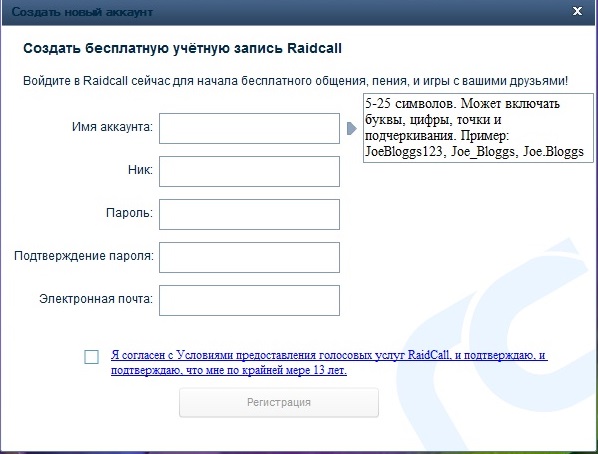Click the label 'Подтверждение пароля:'

(84, 256)
